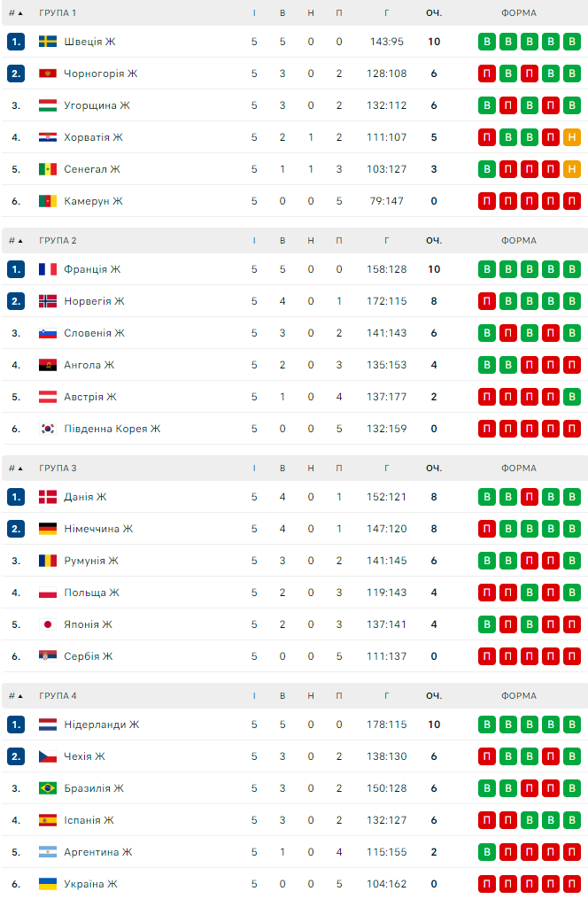Click the France flag next to Франція Ж

pyautogui.click(x=48, y=269)
